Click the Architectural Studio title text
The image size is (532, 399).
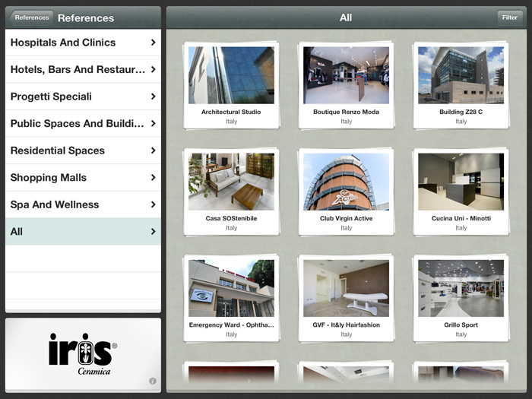(231, 112)
